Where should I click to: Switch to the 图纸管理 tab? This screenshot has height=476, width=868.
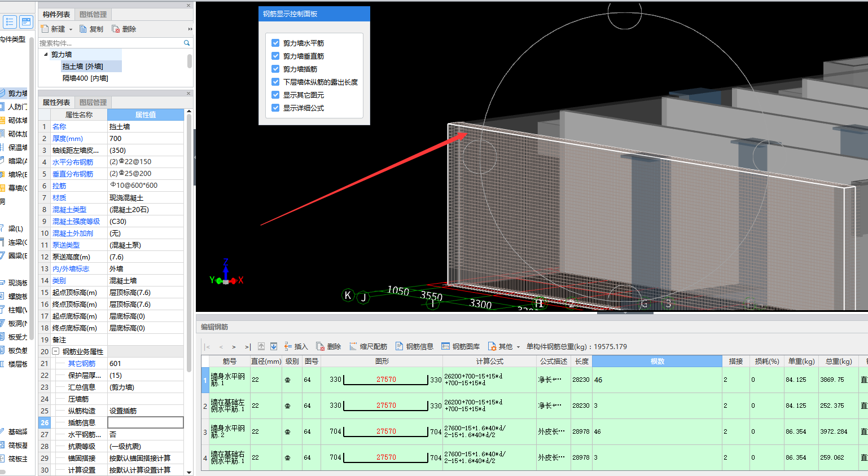pyautogui.click(x=93, y=14)
